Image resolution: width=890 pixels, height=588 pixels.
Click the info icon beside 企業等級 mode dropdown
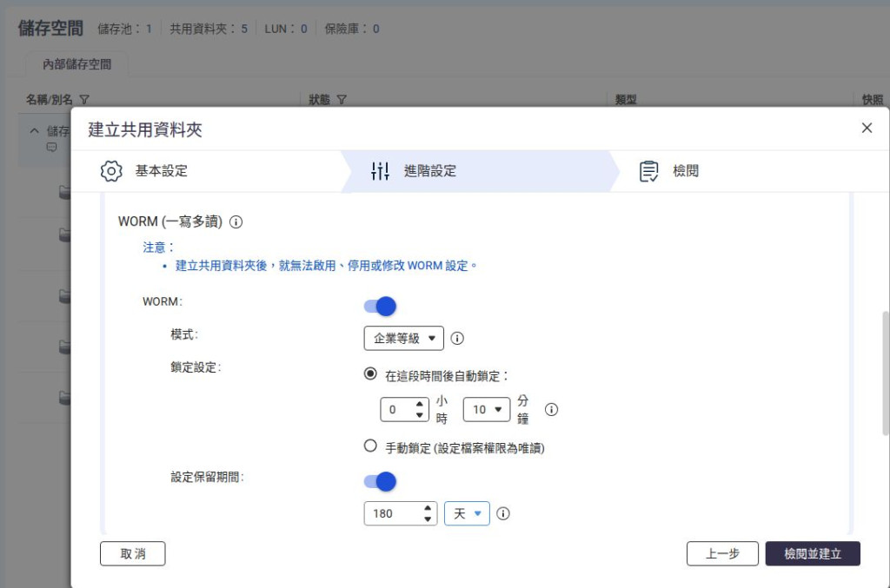[457, 339]
